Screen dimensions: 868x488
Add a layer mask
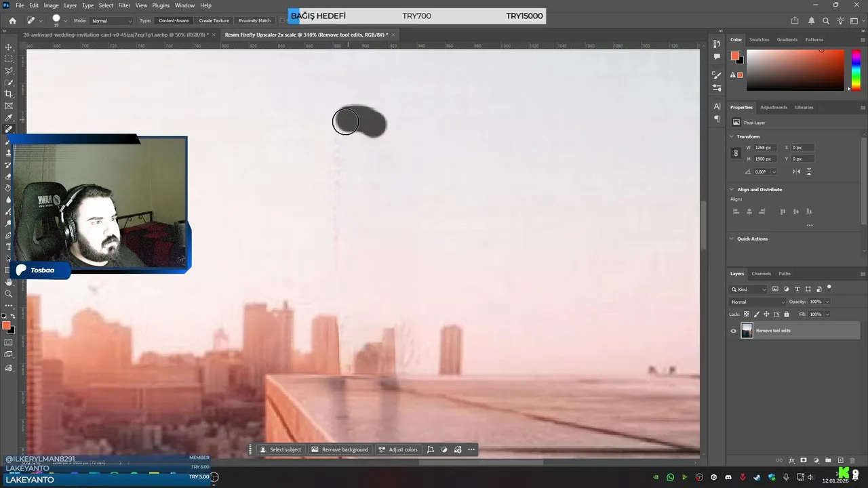click(804, 460)
